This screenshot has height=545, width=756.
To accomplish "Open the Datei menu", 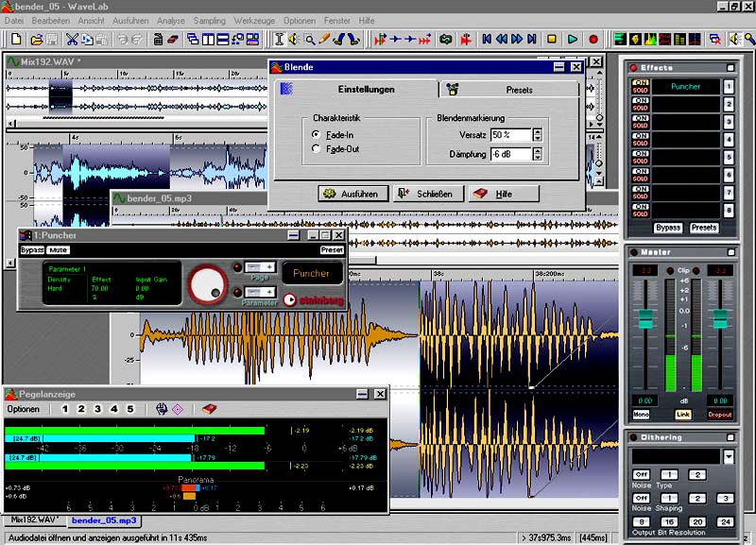I will (14, 21).
